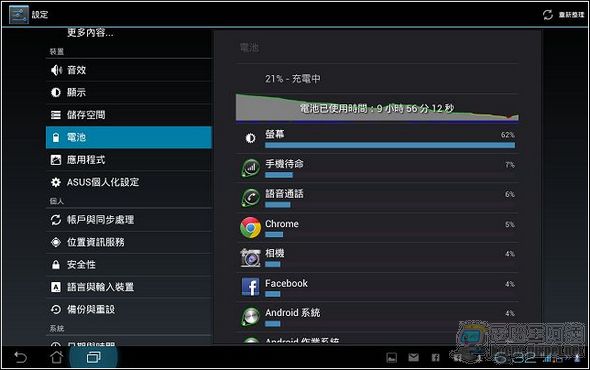Click the 21% - 充電中 status text
Viewport: 590px width, 370px height.
(x=293, y=79)
